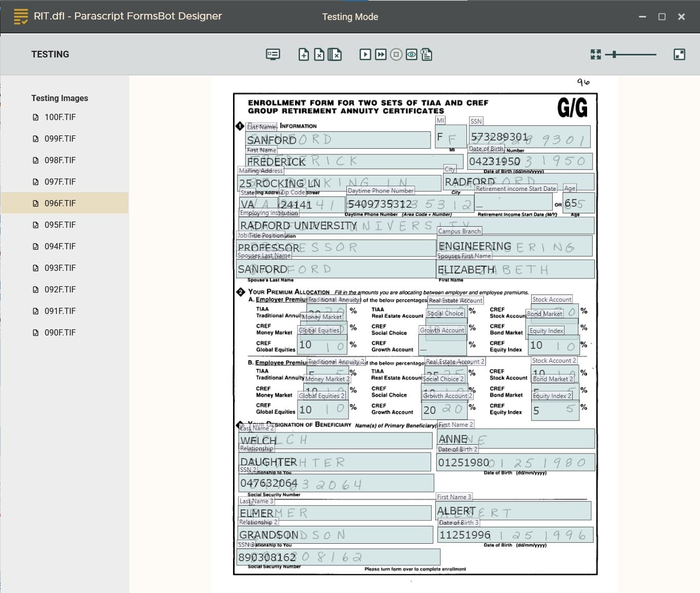
Task: Open the form display panel icon in toolbar
Action: pyautogui.click(x=273, y=54)
